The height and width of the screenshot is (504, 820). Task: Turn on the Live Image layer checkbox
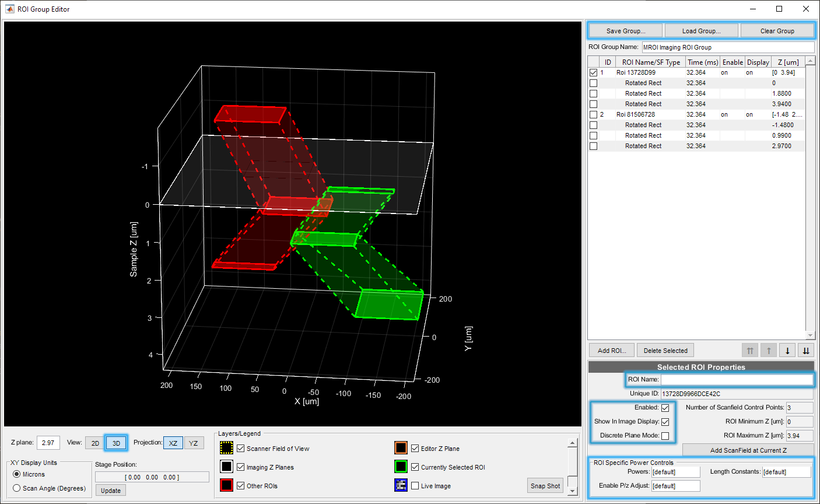(x=415, y=486)
